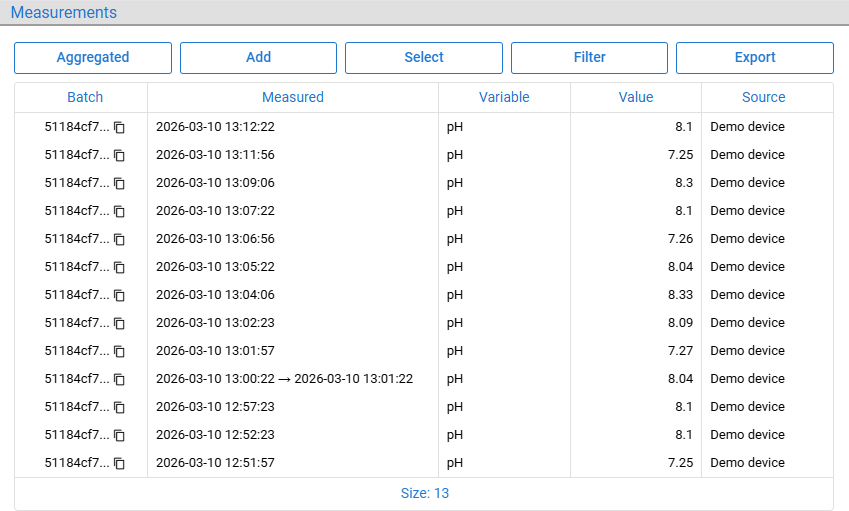This screenshot has height=511, width=849.
Task: Click the Add button
Action: 258,57
